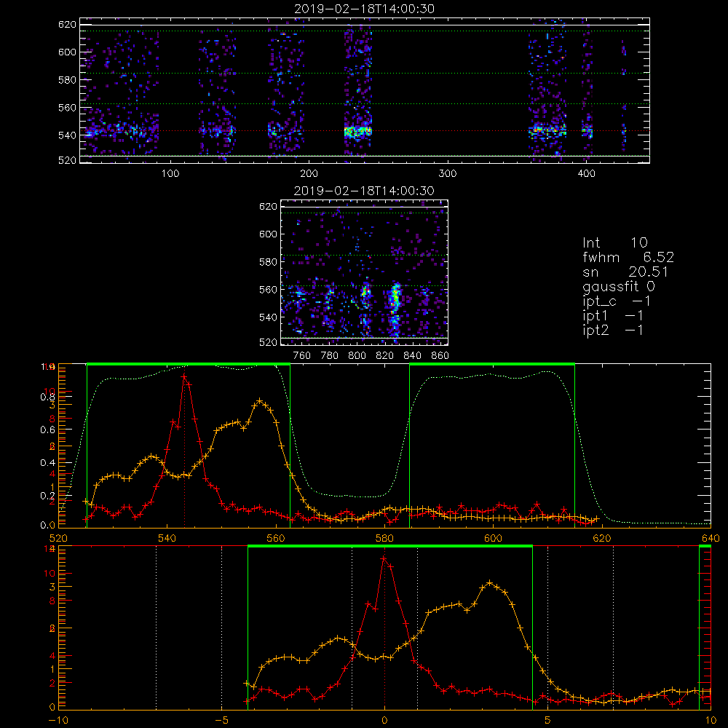
Task: Click the 'gaussfit 0' status line
Action: point(619,286)
